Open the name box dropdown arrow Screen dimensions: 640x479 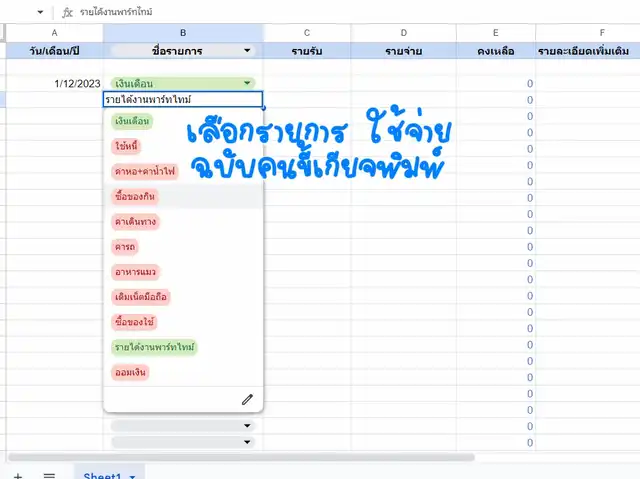pyautogui.click(x=40, y=12)
